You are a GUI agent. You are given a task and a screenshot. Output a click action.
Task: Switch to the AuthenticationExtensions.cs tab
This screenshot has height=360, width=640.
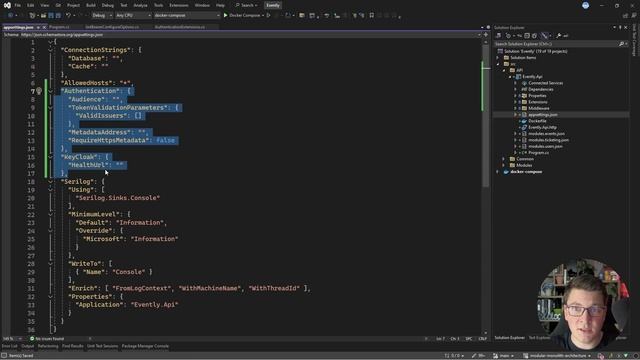pyautogui.click(x=180, y=27)
